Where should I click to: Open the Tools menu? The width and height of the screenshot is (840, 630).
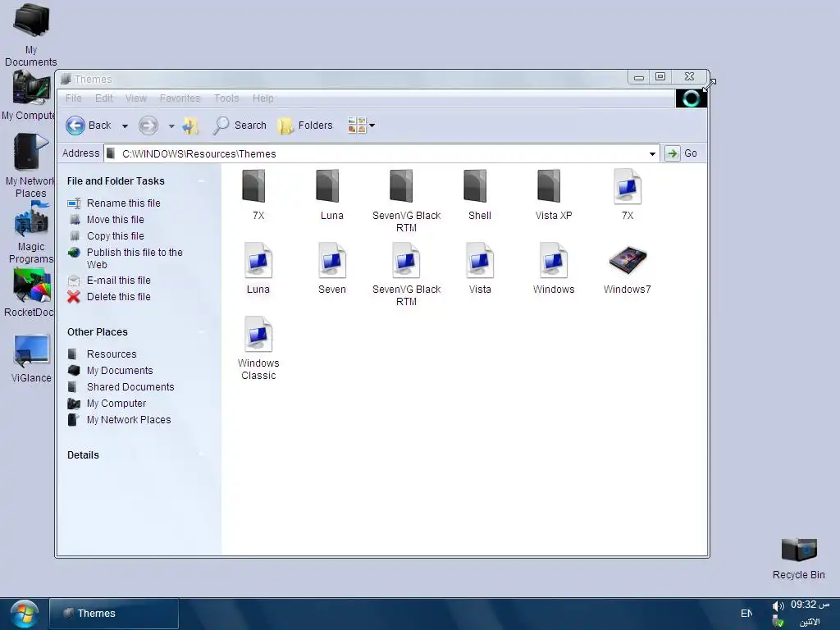coord(226,98)
